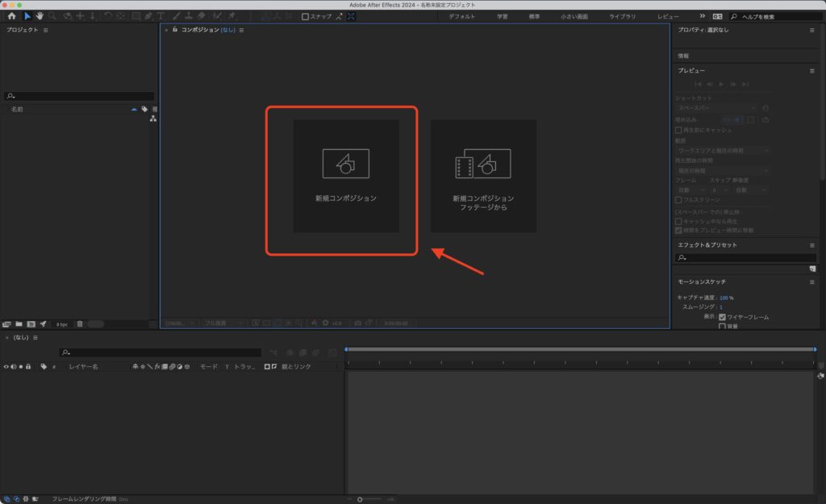Click the adjustment layer switch column icon
Viewport: 826px width, 504px height.
(180, 367)
